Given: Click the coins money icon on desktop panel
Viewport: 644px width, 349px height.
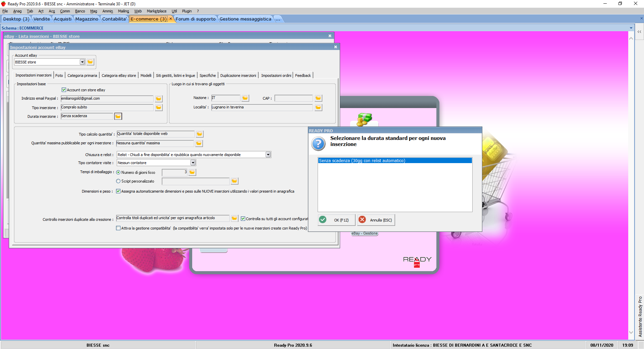Looking at the screenshot, I should tap(364, 119).
